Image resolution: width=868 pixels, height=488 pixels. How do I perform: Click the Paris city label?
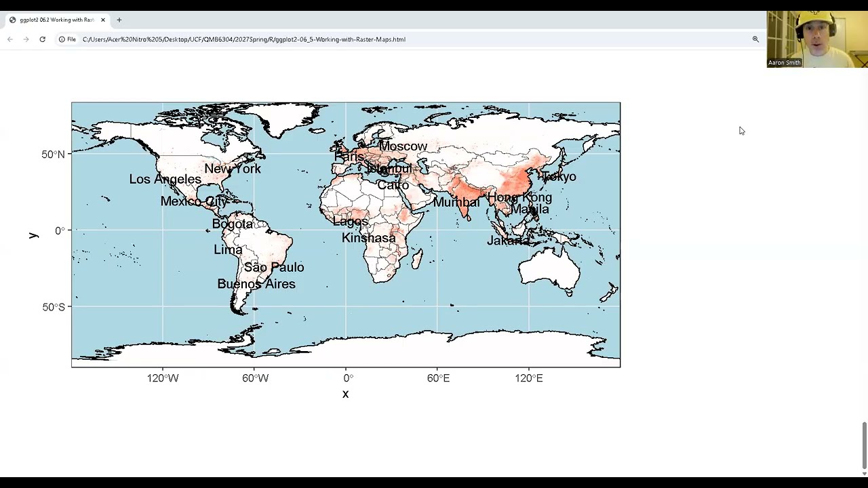pos(349,157)
